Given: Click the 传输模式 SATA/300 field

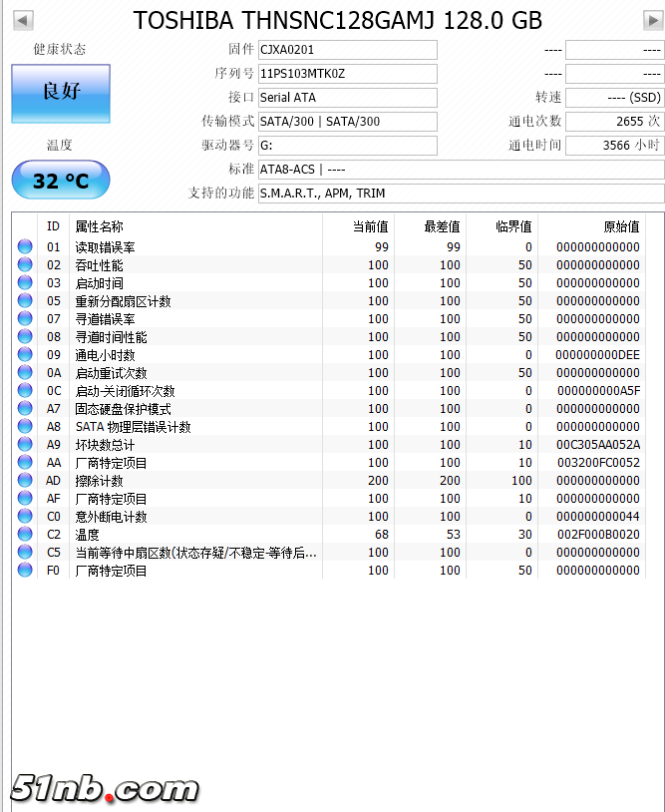Looking at the screenshot, I should [x=348, y=121].
